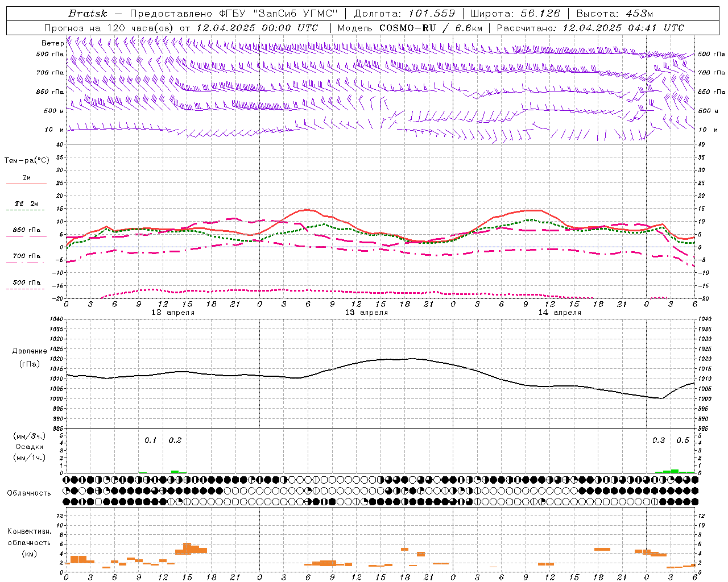This screenshot has height=582, width=728.
Task: Click the Давление pressure panel label
Action: (x=30, y=351)
